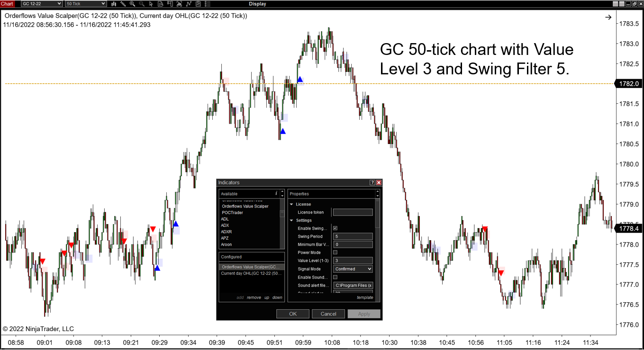Click the zoom in magnifier icon

pos(132,4)
